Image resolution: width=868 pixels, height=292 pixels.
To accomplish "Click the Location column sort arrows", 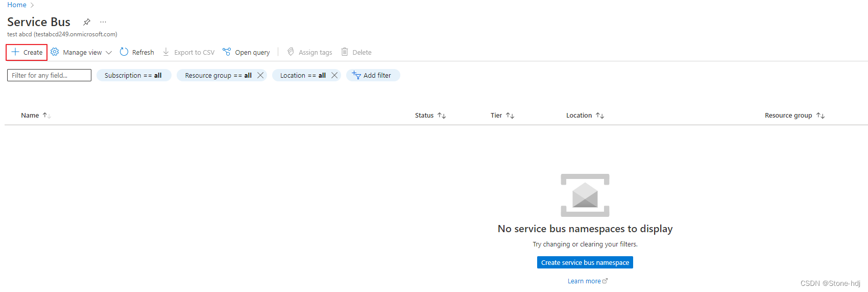I will click(x=600, y=116).
